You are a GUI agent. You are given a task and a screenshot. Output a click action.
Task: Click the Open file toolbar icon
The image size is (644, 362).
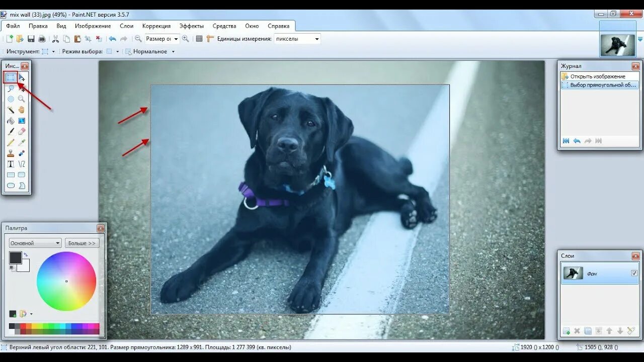point(20,39)
